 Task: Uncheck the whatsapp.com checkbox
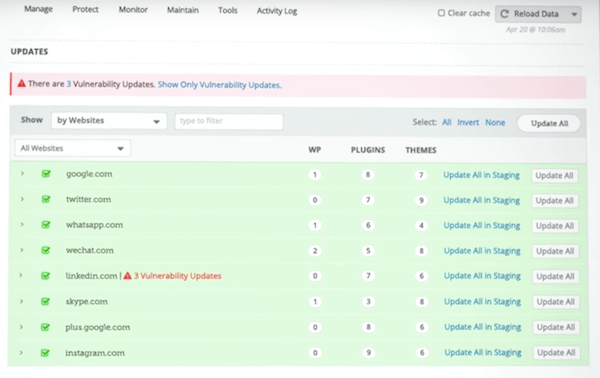(x=46, y=225)
